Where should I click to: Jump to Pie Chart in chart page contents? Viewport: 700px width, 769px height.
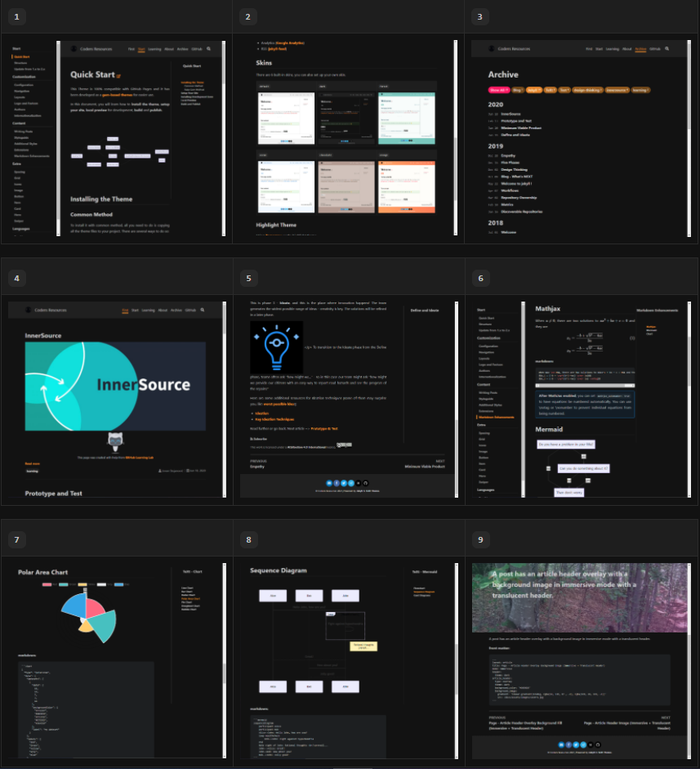pos(186,602)
